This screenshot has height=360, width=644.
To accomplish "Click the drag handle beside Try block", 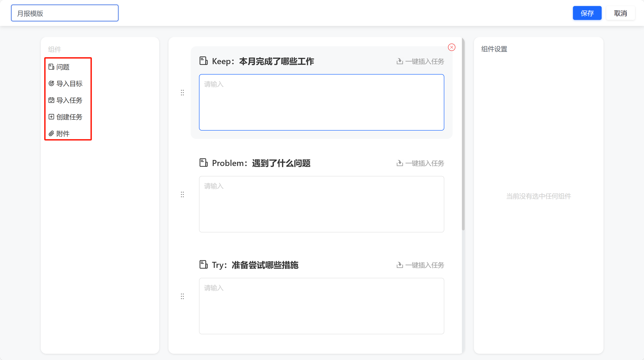I will 182,296.
